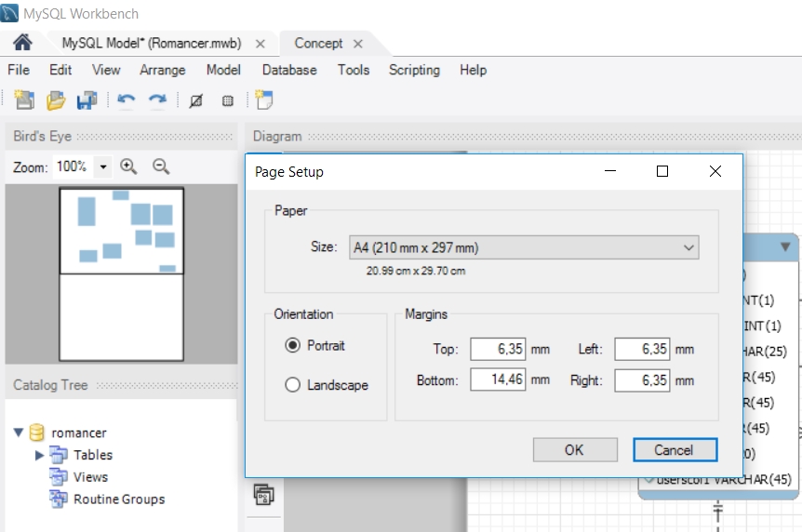Zoom in on the Bird's Eye view
The height and width of the screenshot is (532, 802).
[128, 166]
